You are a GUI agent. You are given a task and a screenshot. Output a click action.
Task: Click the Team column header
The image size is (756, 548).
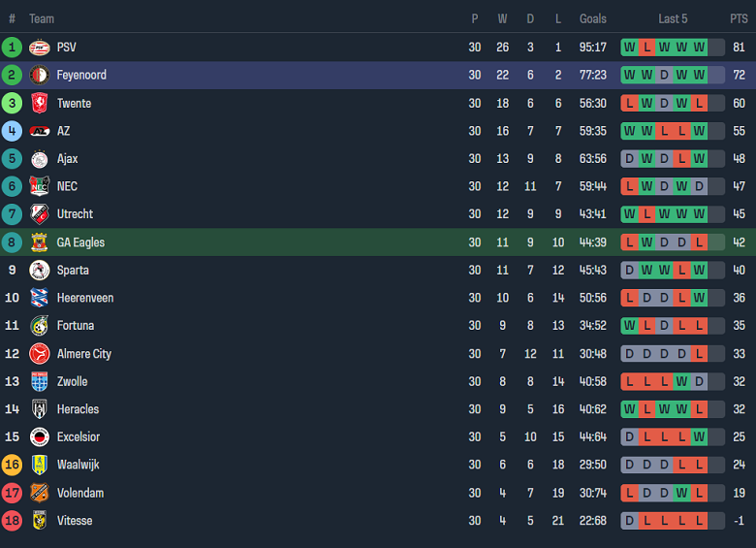[x=42, y=18]
